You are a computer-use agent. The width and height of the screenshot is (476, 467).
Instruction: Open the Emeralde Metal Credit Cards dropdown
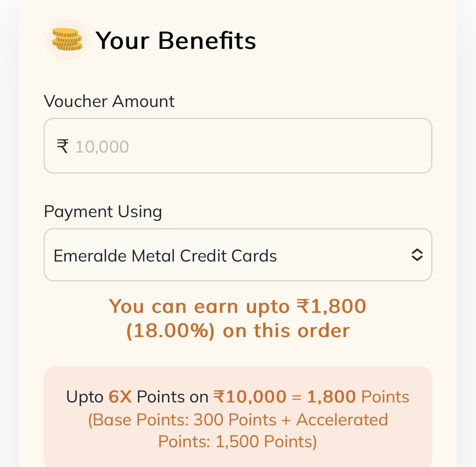click(238, 255)
